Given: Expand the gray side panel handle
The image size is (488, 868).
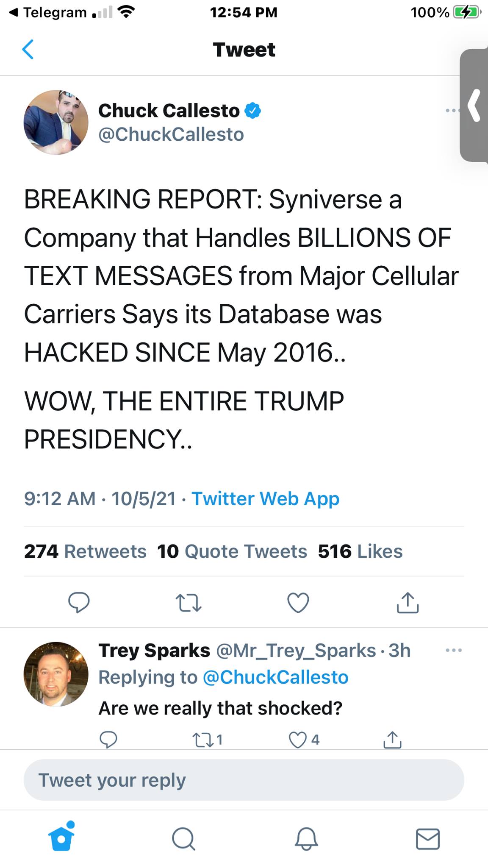Looking at the screenshot, I should point(474,105).
